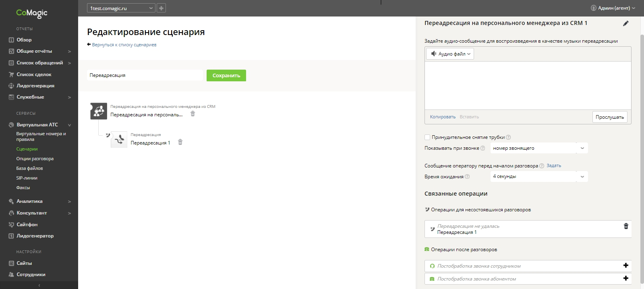
Task: Click the Список сделок cart icon
Action: click(x=11, y=74)
